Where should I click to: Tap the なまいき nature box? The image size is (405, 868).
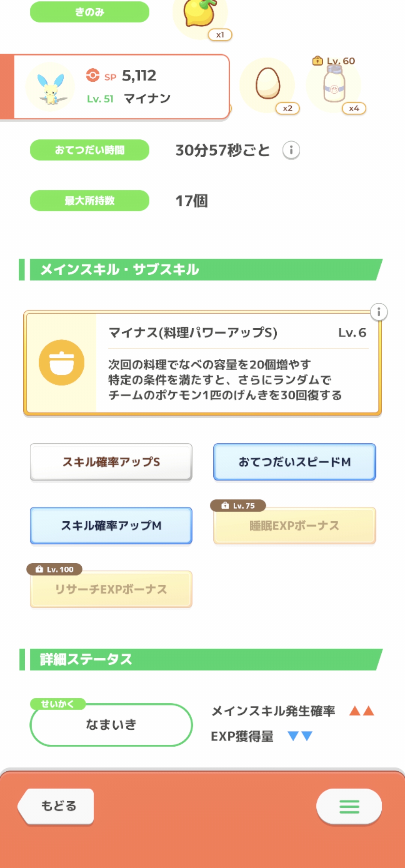(111, 724)
